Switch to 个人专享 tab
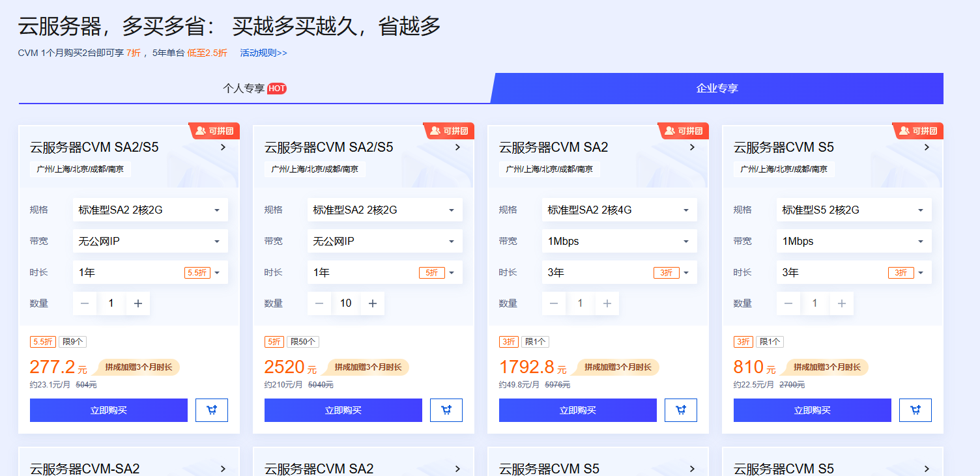This screenshot has height=476, width=980. click(254, 88)
